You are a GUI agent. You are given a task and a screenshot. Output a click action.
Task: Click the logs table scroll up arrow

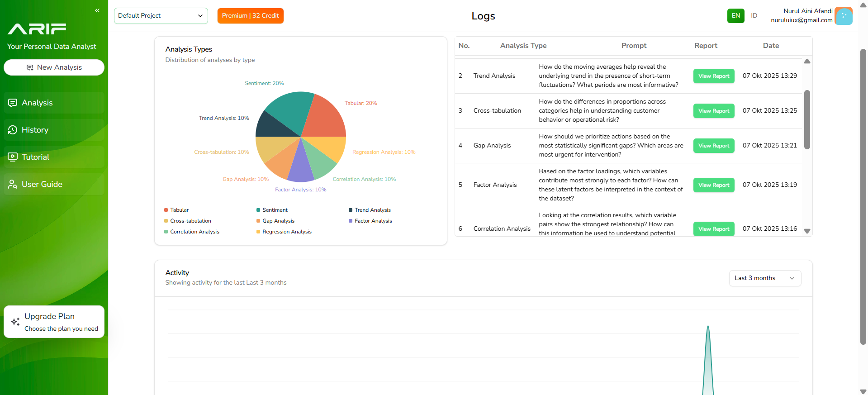807,61
